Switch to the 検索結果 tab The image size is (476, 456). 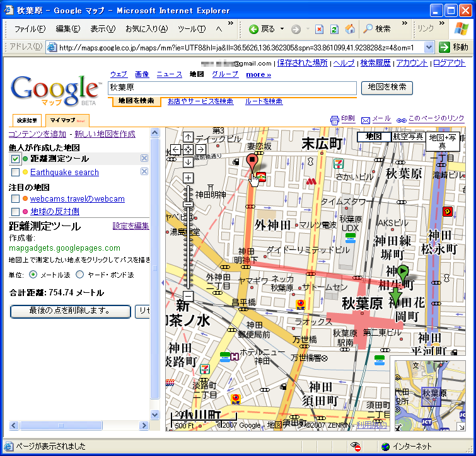[x=26, y=120]
